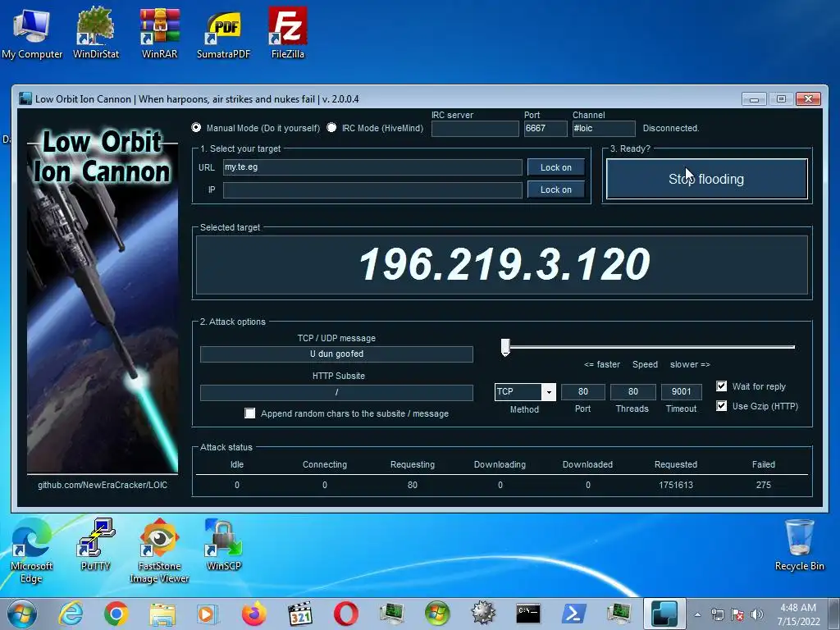The image size is (840, 630).
Task: Enable Append random chars checkbox
Action: click(249, 413)
